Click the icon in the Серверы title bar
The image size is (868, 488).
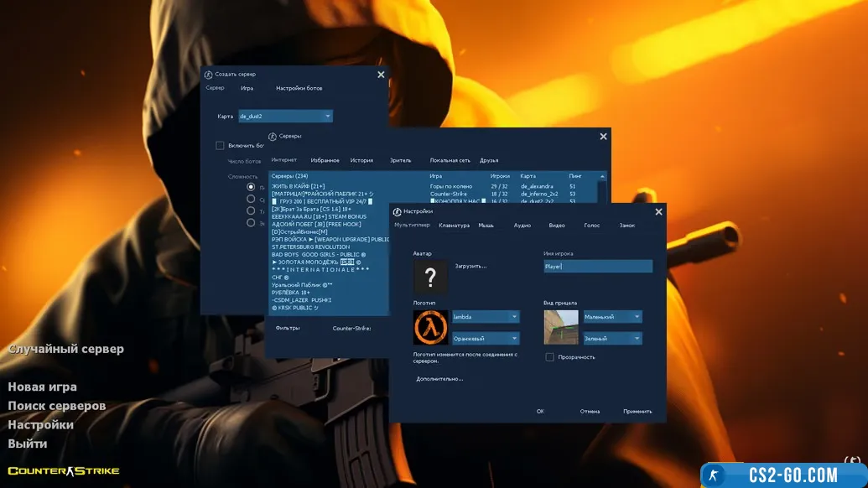click(273, 136)
